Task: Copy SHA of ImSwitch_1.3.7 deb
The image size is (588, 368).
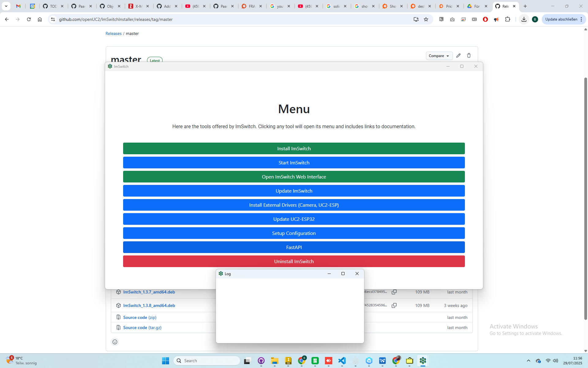Action: (394, 292)
